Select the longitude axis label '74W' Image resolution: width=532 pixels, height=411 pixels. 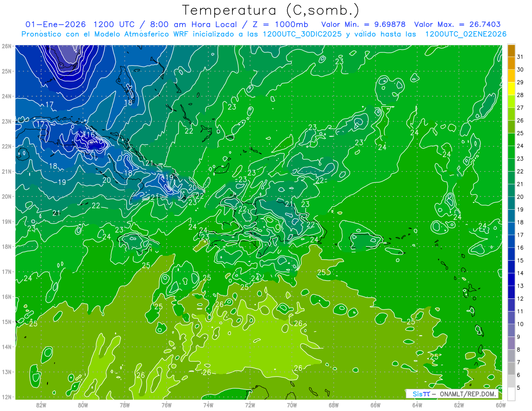coord(208,405)
